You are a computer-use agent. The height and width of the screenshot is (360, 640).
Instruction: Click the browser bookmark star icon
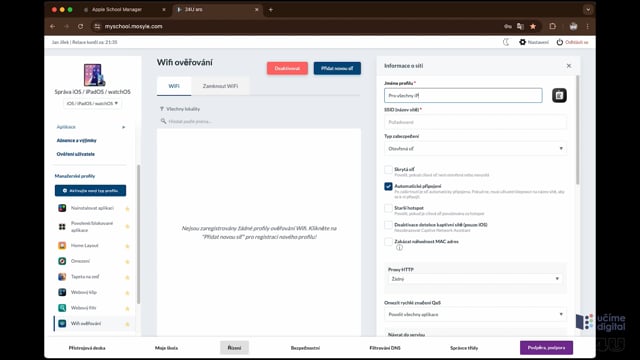[533, 26]
